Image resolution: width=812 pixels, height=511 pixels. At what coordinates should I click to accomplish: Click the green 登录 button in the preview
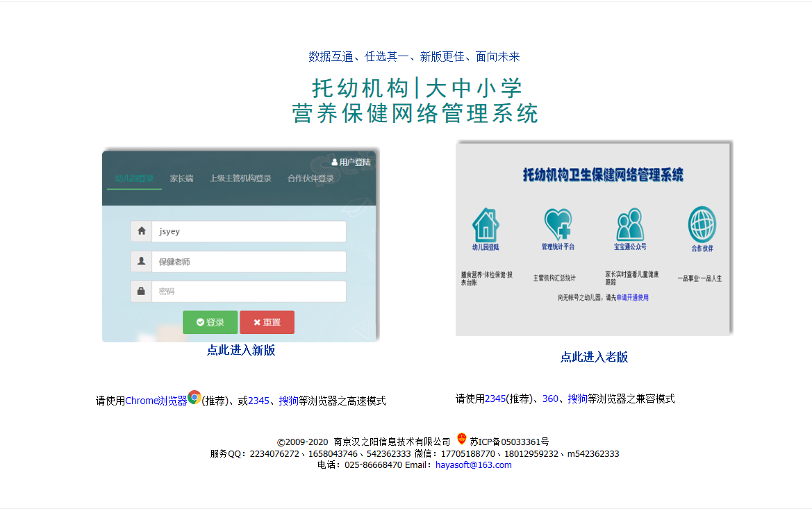tap(210, 322)
